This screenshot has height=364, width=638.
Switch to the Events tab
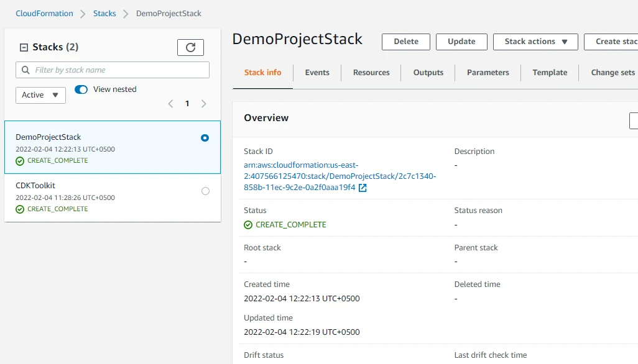coord(317,73)
